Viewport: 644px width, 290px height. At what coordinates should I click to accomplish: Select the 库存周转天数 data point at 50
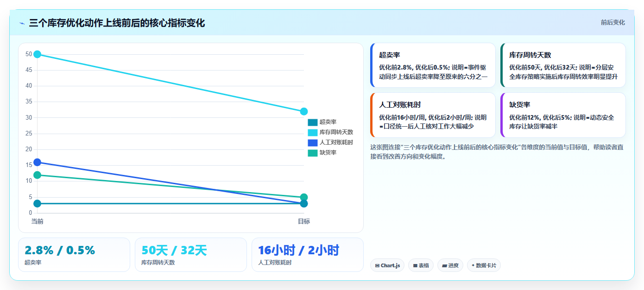[38, 54]
